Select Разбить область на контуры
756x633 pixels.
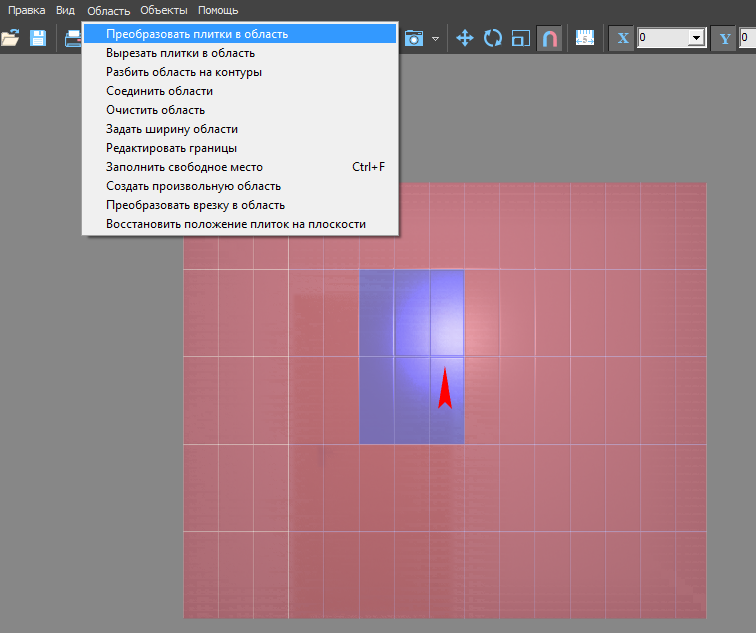[184, 72]
